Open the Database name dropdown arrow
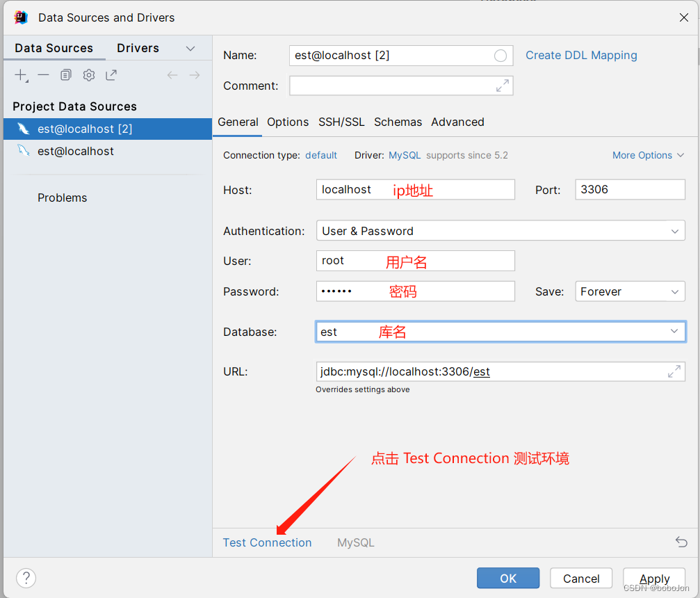 pyautogui.click(x=674, y=332)
